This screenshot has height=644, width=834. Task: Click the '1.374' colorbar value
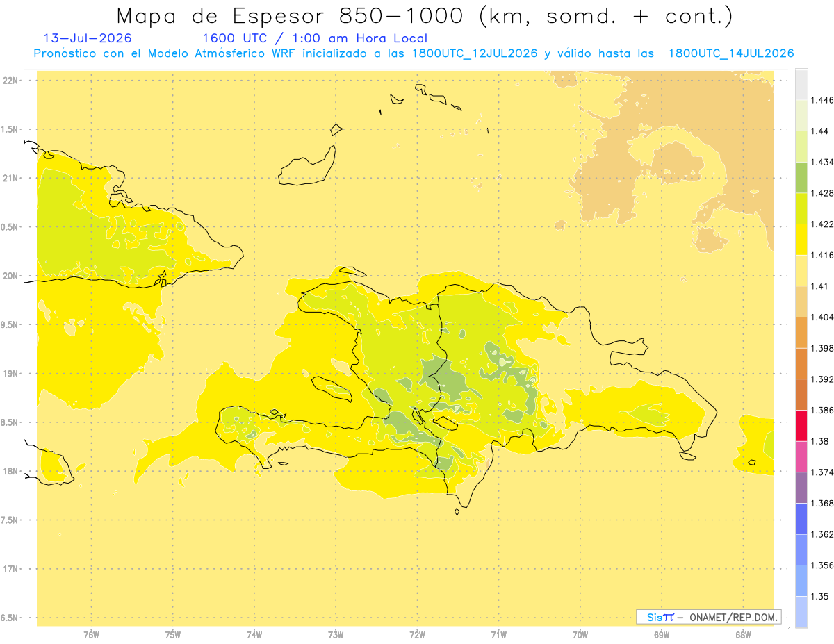[x=822, y=472]
